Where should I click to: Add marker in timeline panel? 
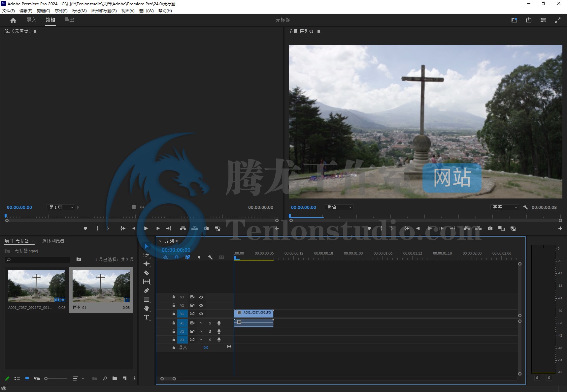coord(199,257)
